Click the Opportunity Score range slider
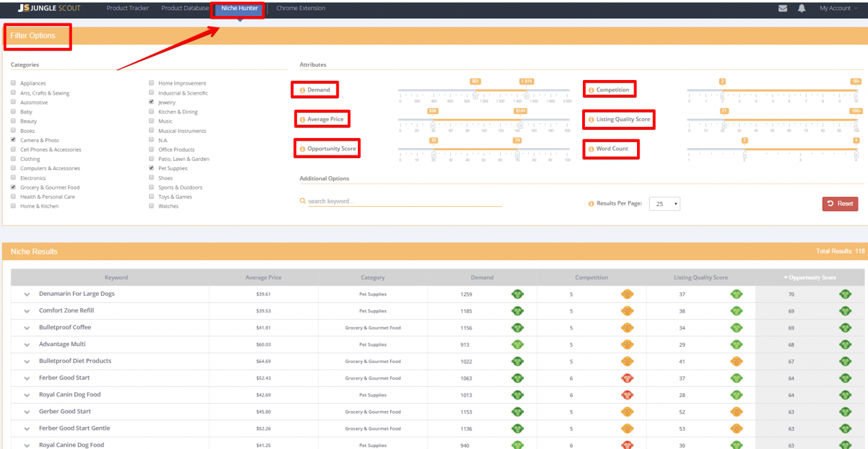Viewport: 868px width, 449px height. 483,149
